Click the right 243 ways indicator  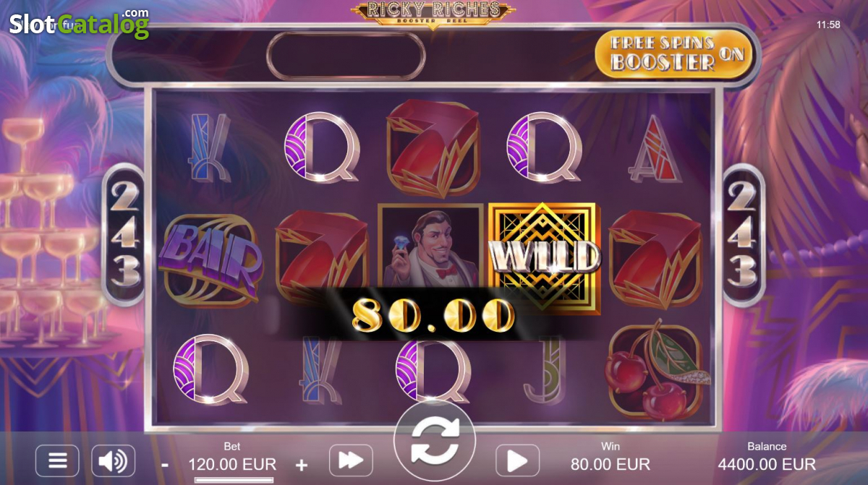[x=743, y=235]
